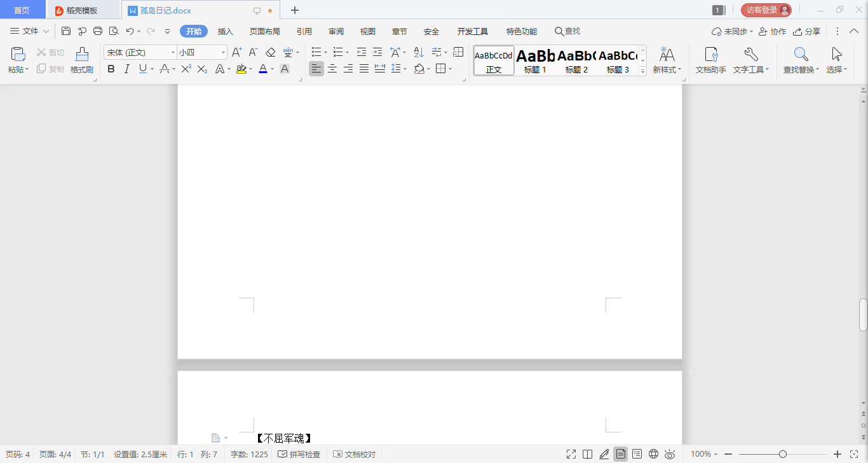Switch to the 审阅 ribbon tab
Viewport: 868px width, 463px height.
336,31
